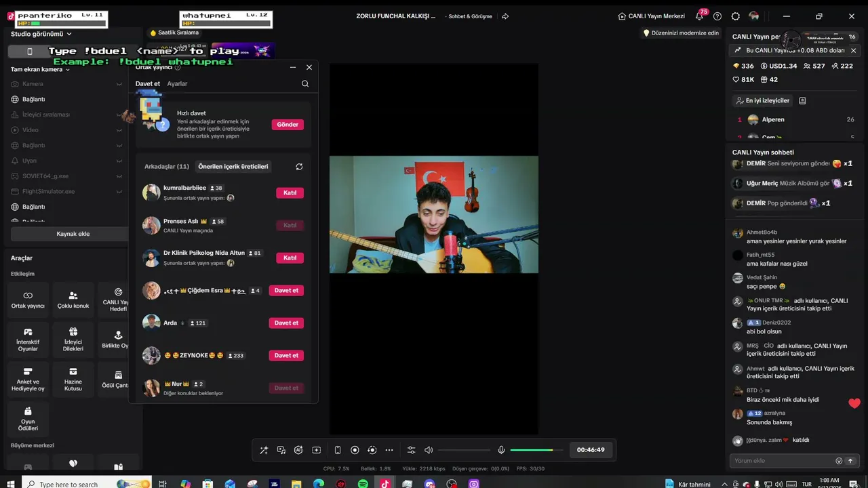
Task: Open the Çoklu konuk tool
Action: click(x=73, y=300)
